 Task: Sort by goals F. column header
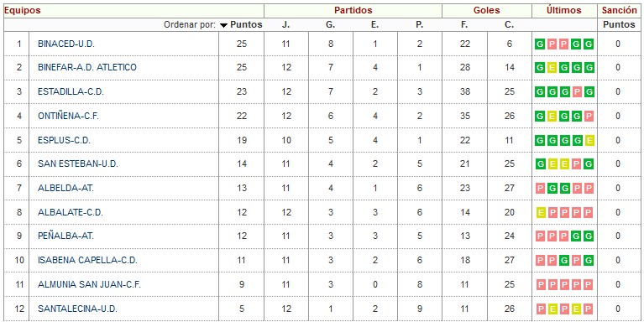[x=464, y=24]
